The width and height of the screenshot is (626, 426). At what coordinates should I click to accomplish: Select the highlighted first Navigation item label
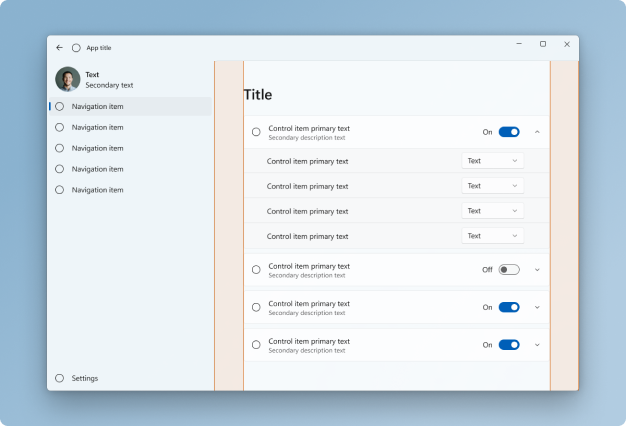click(x=97, y=107)
